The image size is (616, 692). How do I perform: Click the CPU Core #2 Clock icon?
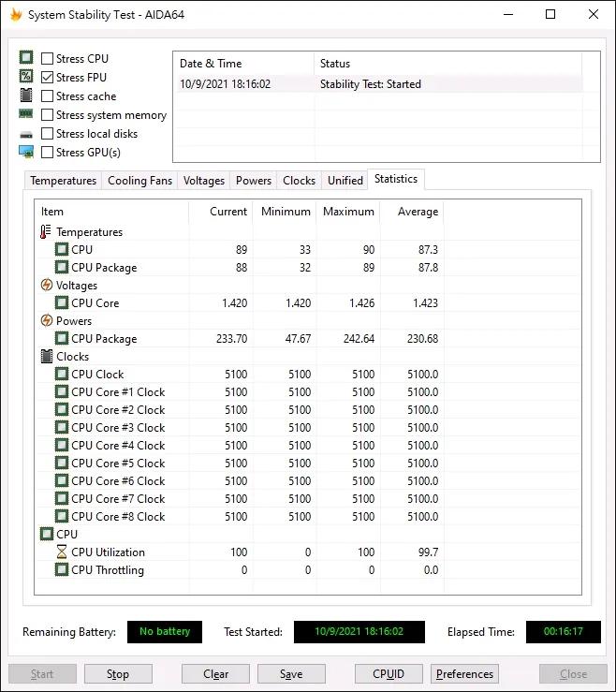pos(62,409)
